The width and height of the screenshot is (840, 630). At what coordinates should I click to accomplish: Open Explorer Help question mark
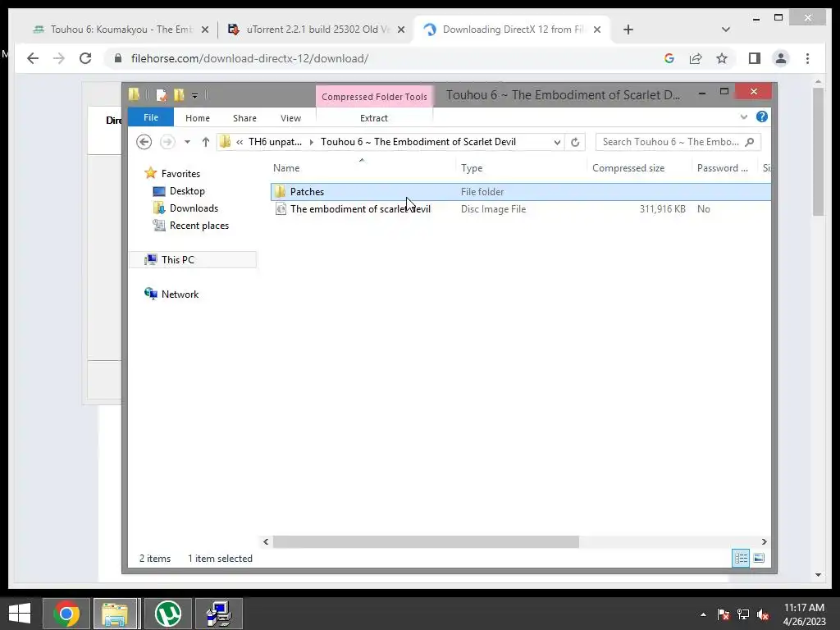762,116
